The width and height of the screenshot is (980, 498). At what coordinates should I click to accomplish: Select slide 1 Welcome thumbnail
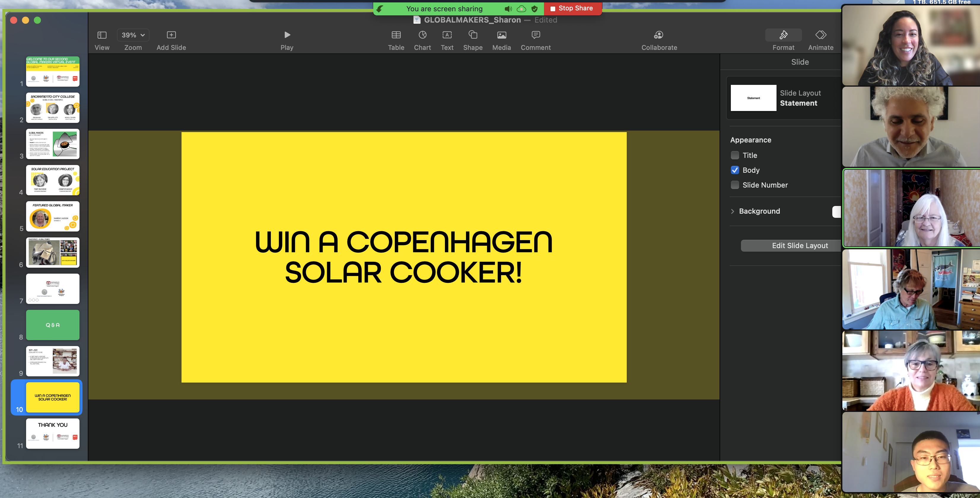tap(52, 72)
